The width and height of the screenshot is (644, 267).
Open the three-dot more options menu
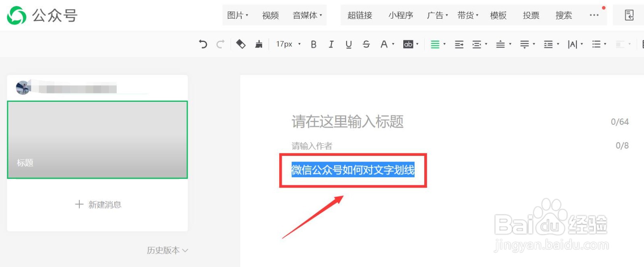tap(594, 15)
